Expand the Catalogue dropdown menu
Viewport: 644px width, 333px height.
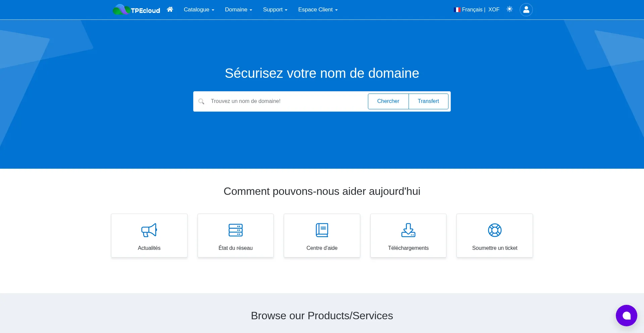[199, 10]
